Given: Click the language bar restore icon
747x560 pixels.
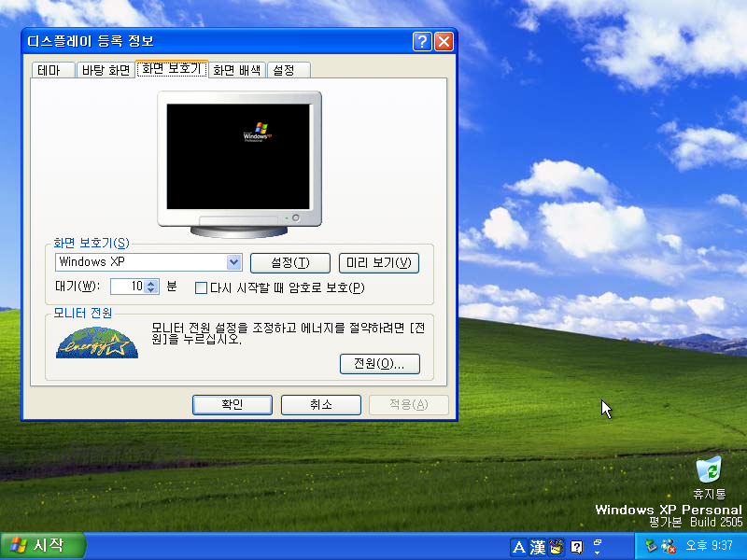Looking at the screenshot, I should coord(598,543).
